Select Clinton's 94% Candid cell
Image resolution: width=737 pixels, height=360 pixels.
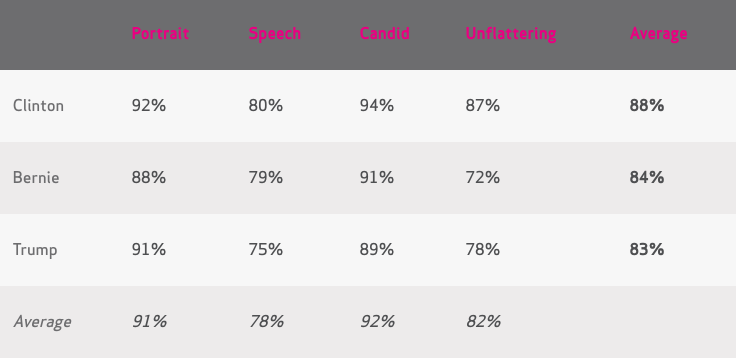(376, 105)
